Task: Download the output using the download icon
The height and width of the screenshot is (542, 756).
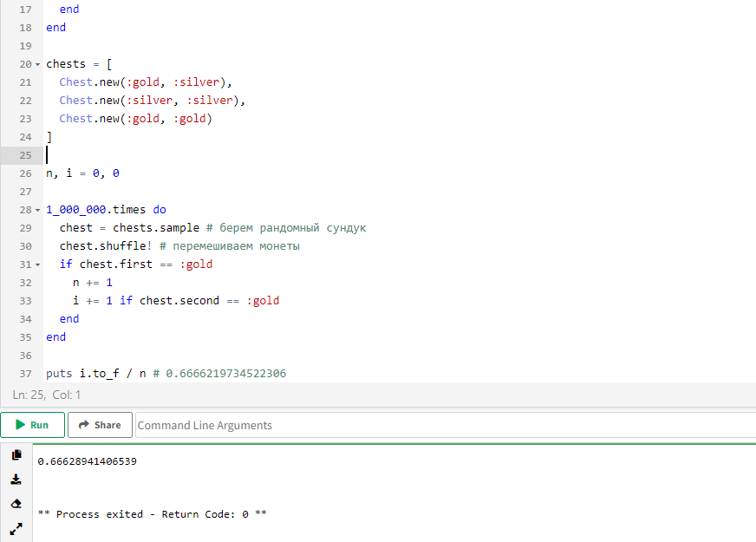Action: coord(16,479)
